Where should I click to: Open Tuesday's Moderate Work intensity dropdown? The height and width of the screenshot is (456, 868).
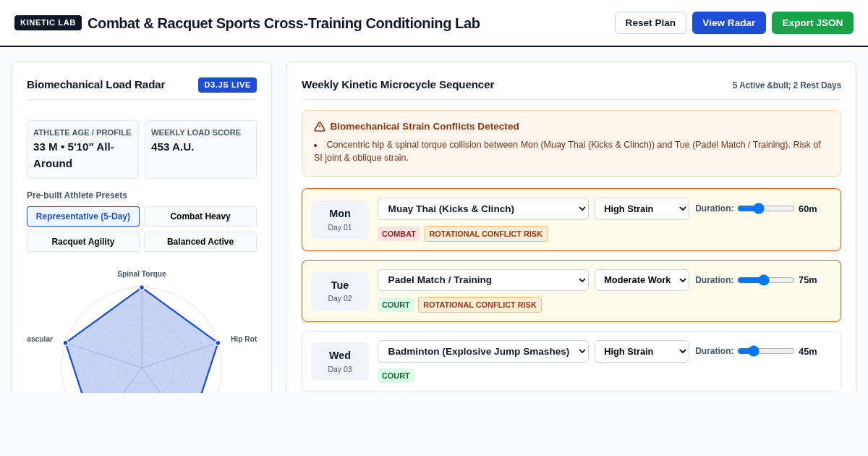[642, 280]
